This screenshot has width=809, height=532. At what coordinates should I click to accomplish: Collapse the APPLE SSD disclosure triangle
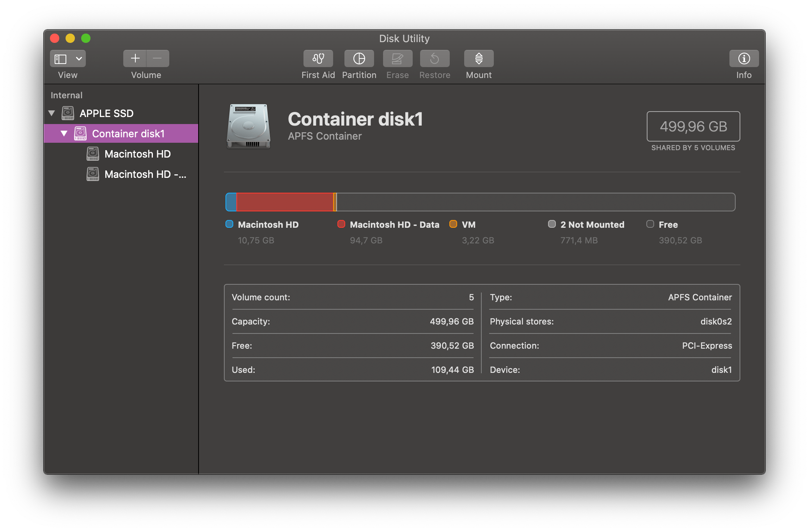[x=51, y=113]
